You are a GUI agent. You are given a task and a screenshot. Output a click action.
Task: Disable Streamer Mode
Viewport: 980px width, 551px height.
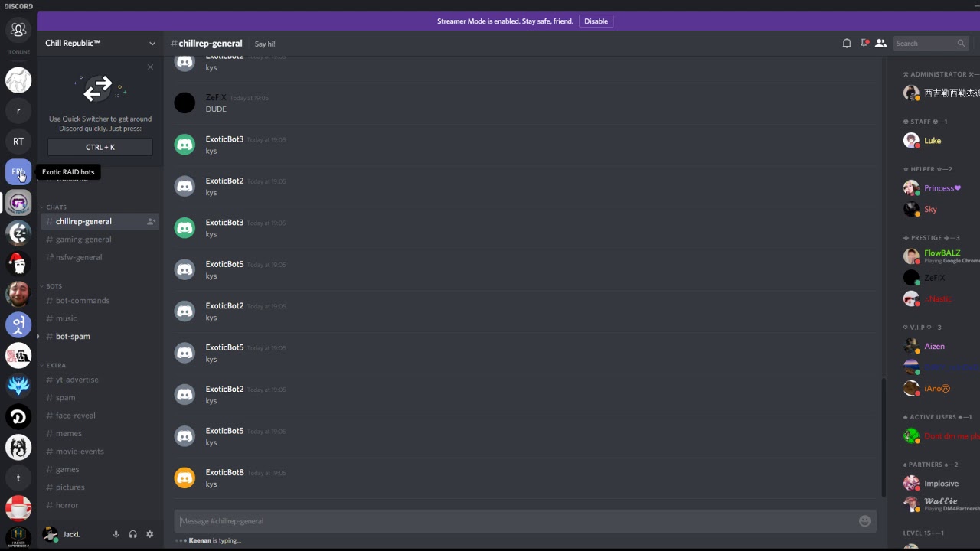point(596,21)
